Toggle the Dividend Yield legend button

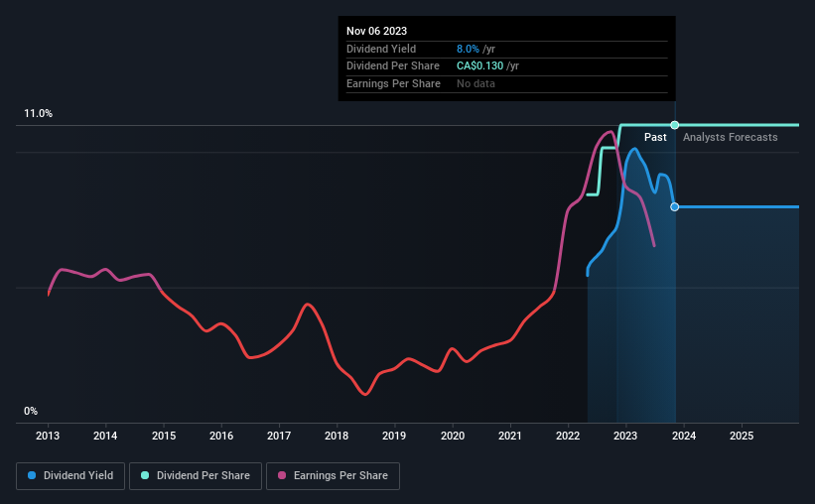click(x=70, y=476)
